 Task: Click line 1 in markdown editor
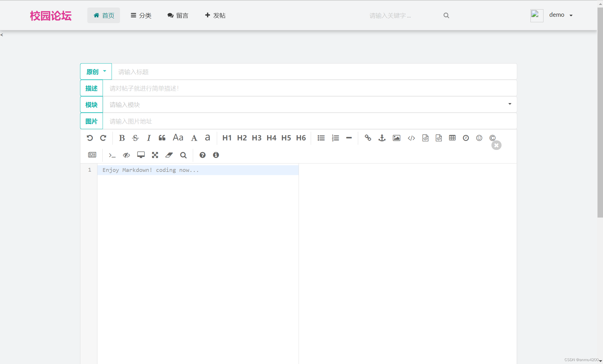[x=198, y=170]
